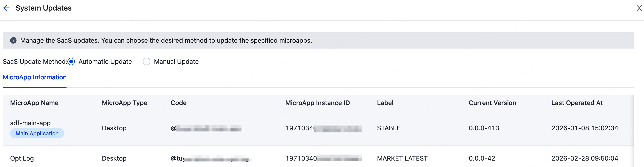The width and height of the screenshot is (644, 167).
Task: Click the MicroApp Type column header
Action: click(125, 103)
